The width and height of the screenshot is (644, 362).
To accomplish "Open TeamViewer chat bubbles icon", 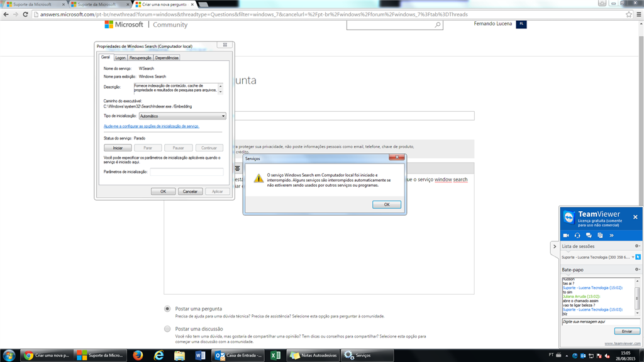I will point(589,236).
